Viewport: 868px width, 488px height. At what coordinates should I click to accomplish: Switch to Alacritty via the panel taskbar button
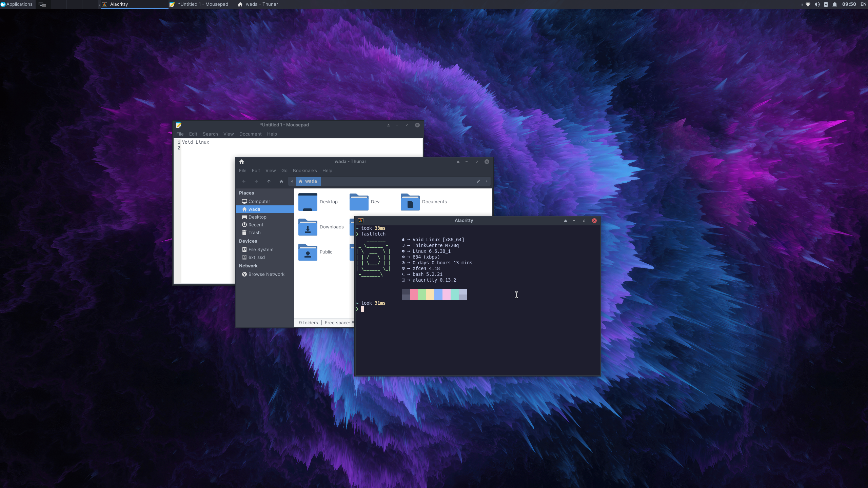coord(134,4)
